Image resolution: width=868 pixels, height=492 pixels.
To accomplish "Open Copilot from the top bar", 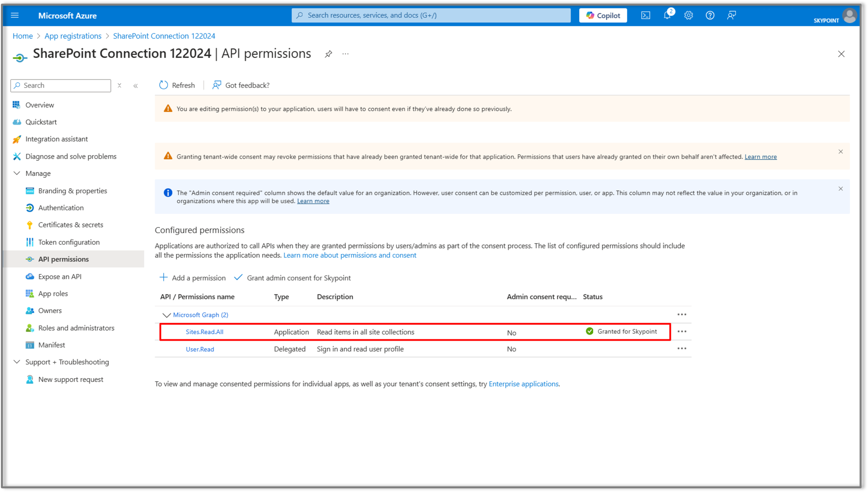I will coord(603,15).
